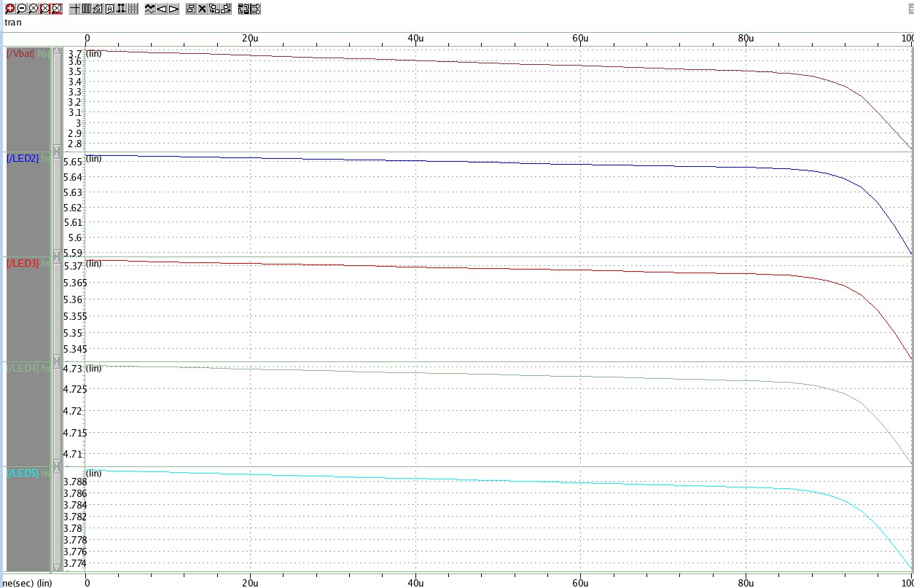Click the LED2 panel scroll down arrow
The height and width of the screenshot is (588, 914).
click(x=57, y=253)
